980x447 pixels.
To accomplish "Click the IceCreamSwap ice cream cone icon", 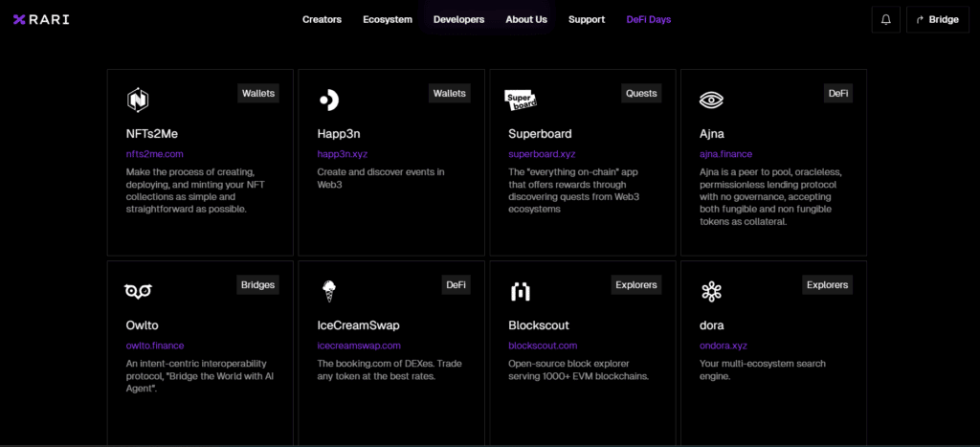I will (329, 291).
